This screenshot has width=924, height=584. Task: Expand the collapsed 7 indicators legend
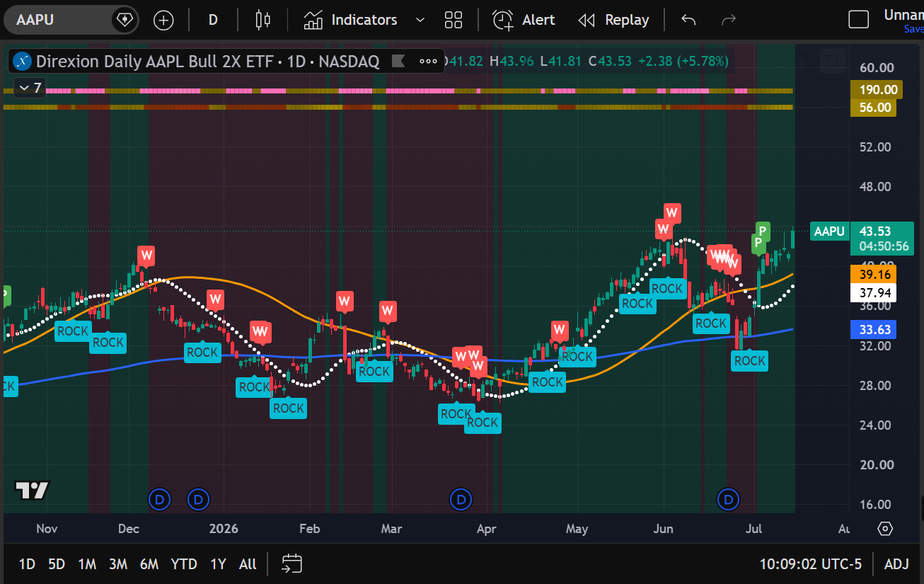pyautogui.click(x=30, y=88)
